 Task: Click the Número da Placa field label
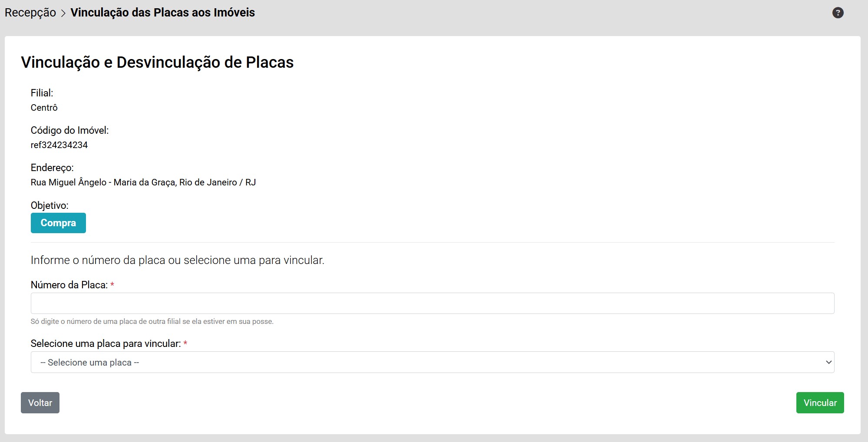pyautogui.click(x=69, y=285)
